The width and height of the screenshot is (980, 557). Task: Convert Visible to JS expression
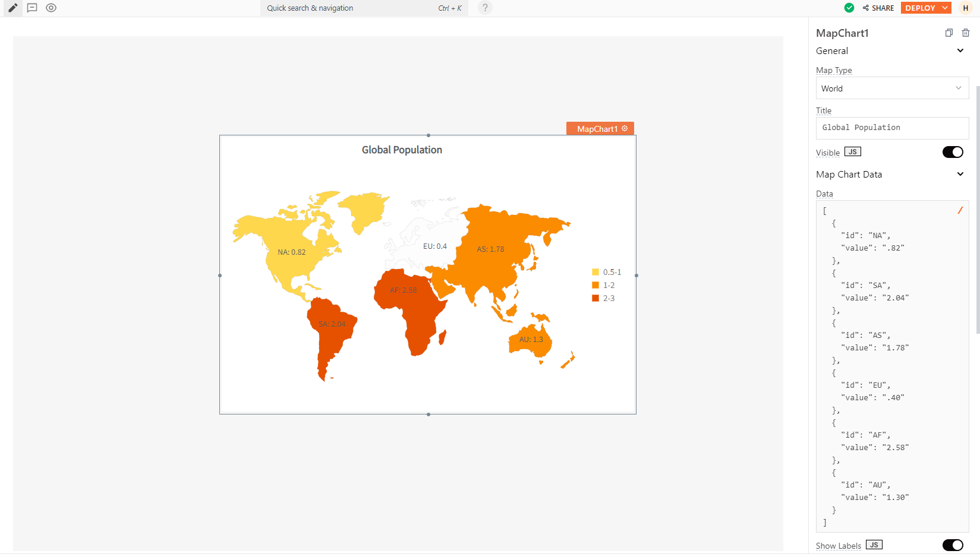click(852, 151)
